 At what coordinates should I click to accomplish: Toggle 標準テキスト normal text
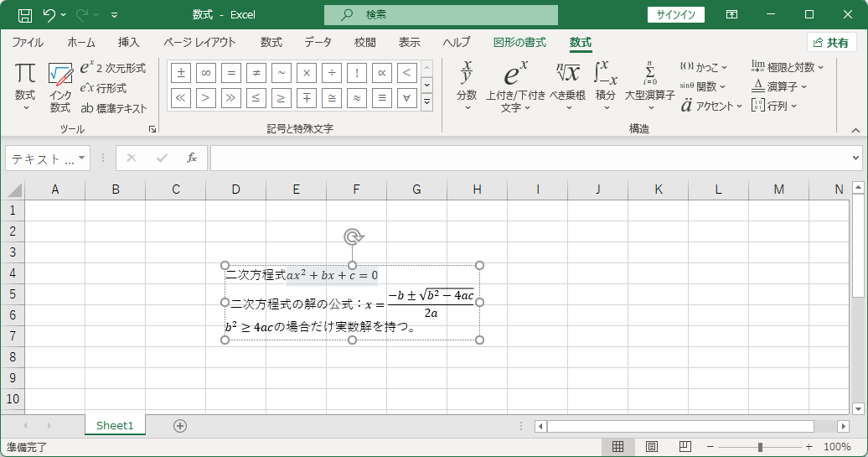113,108
